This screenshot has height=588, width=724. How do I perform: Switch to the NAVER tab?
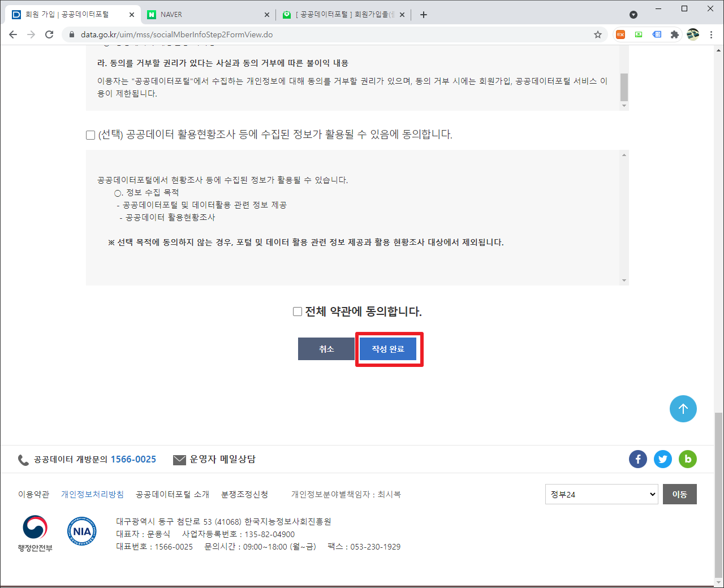tap(209, 15)
